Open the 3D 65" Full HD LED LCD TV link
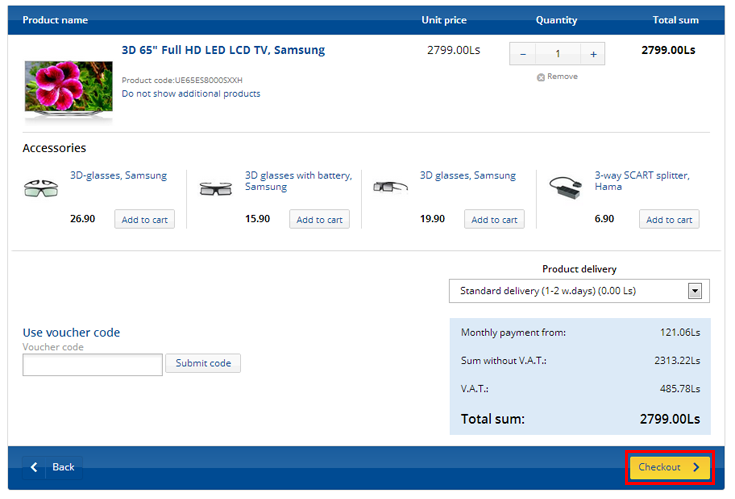The width and height of the screenshot is (735, 499). click(223, 50)
